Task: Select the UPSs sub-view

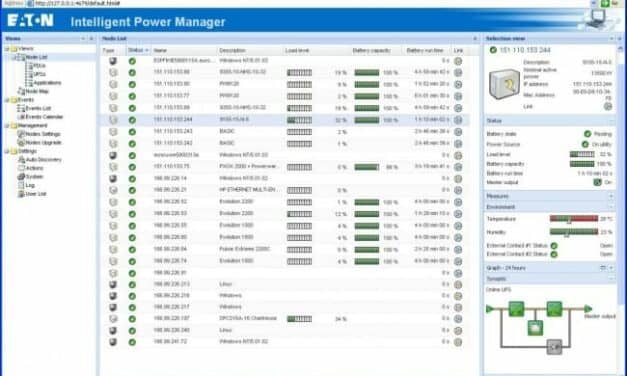Action: (x=39, y=74)
